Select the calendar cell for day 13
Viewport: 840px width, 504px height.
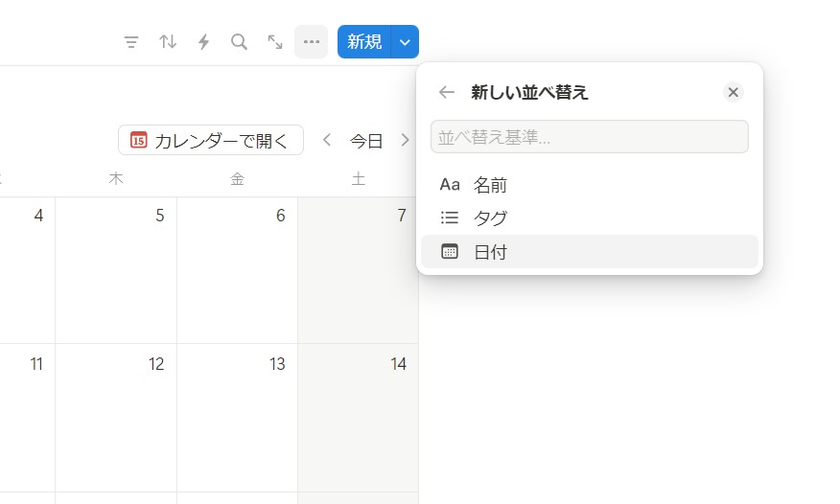tap(237, 417)
